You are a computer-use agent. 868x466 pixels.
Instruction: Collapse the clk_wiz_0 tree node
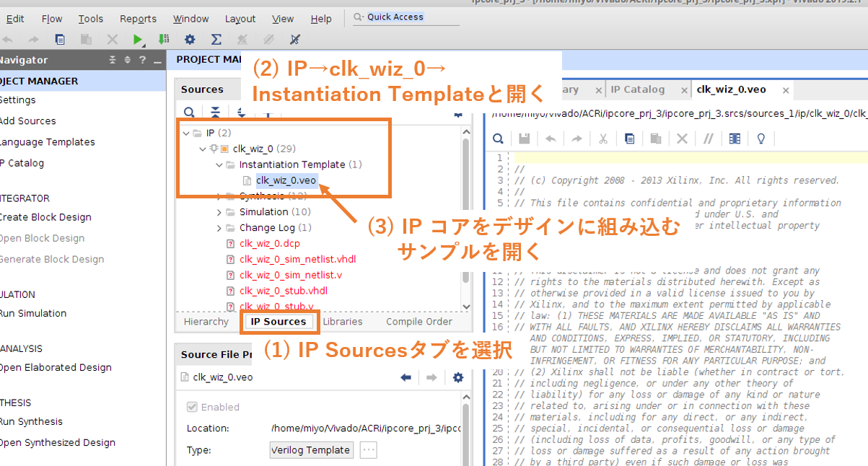tap(203, 149)
